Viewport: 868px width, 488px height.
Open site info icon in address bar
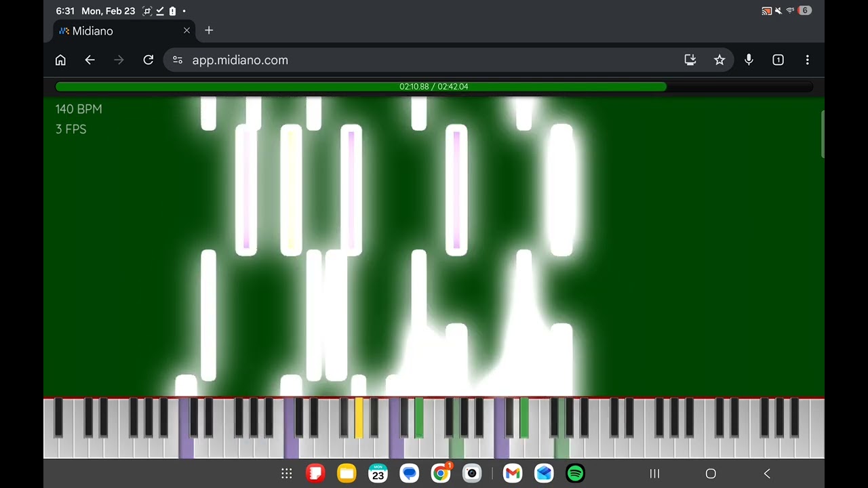click(x=178, y=60)
